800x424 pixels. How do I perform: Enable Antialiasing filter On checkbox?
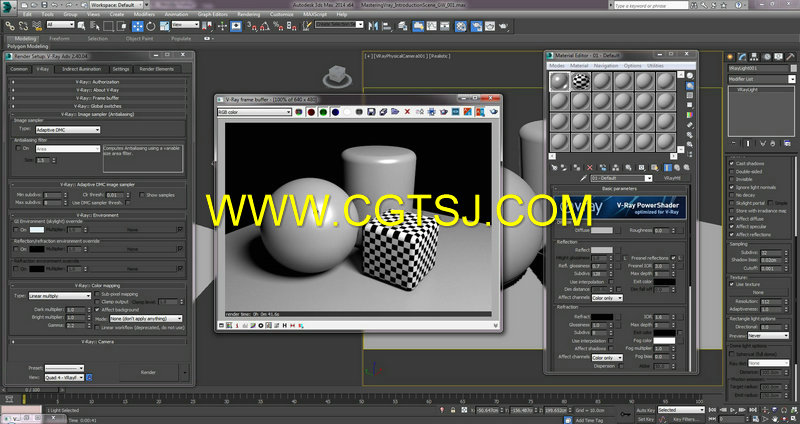[18, 148]
